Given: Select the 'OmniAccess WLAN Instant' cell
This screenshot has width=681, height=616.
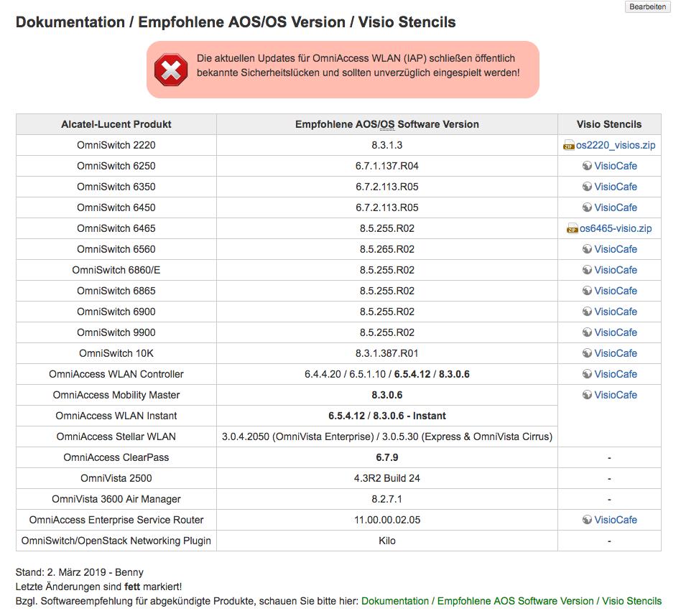Looking at the screenshot, I should click(x=116, y=416).
